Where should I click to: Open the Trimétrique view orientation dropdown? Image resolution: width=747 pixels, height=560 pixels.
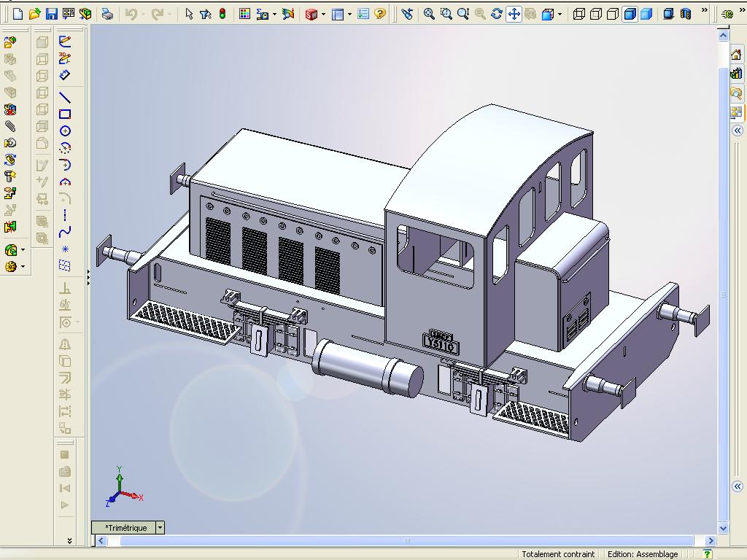click(160, 528)
